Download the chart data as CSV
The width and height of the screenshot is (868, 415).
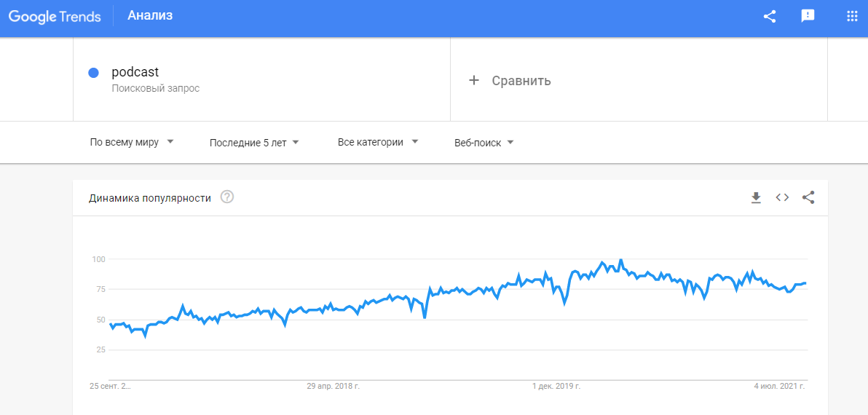tap(756, 197)
